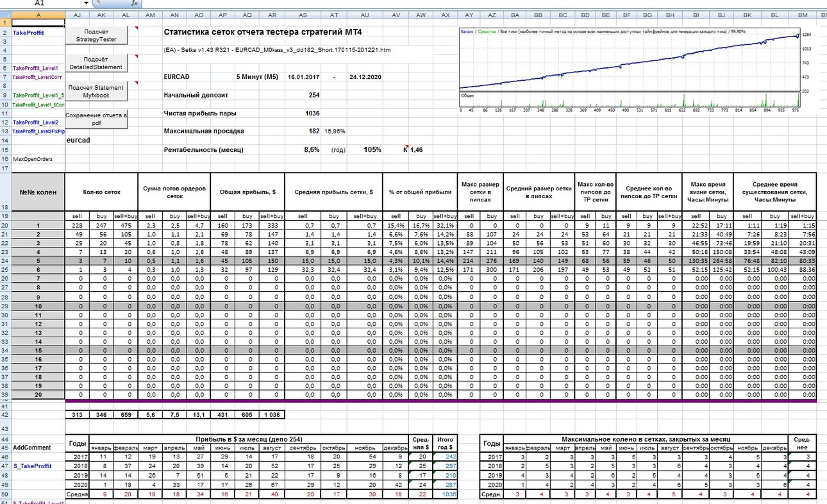Click the AddComment cell
This screenshot has width=827, height=504.
tap(31, 447)
